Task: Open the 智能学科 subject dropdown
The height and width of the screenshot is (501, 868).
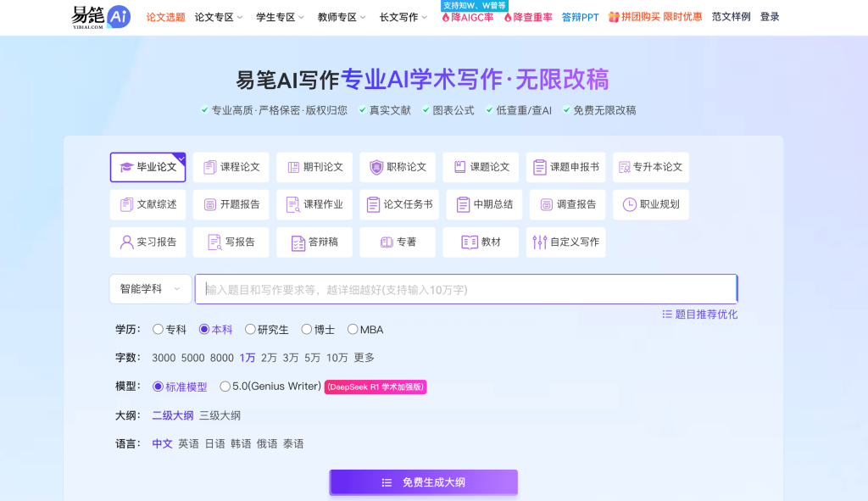Action: pos(150,288)
